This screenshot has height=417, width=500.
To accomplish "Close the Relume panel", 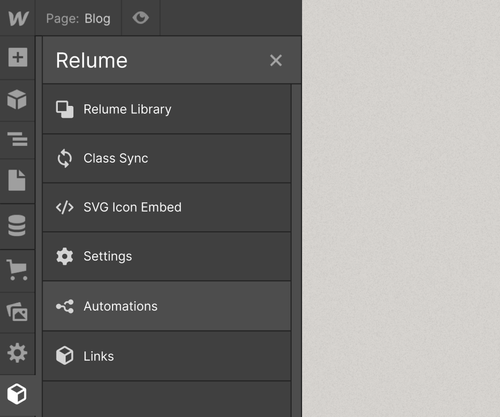I will (x=276, y=61).
